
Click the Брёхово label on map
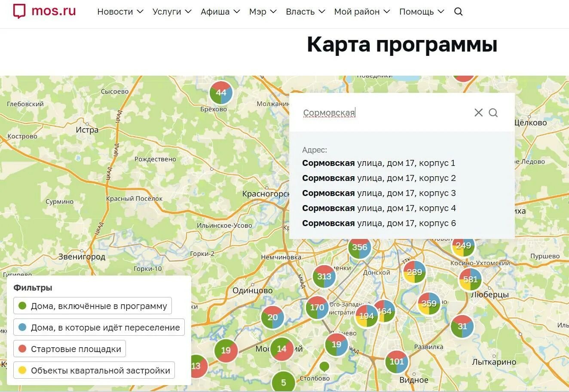tap(214, 109)
